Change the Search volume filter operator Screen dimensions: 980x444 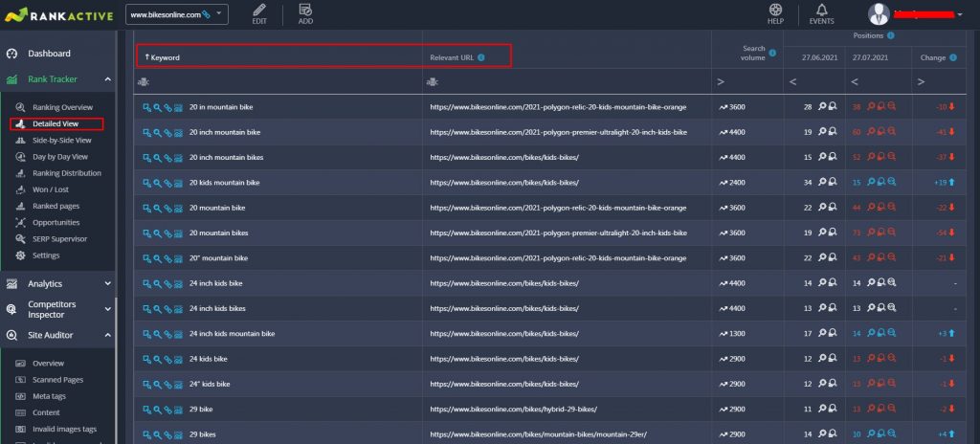tap(721, 82)
